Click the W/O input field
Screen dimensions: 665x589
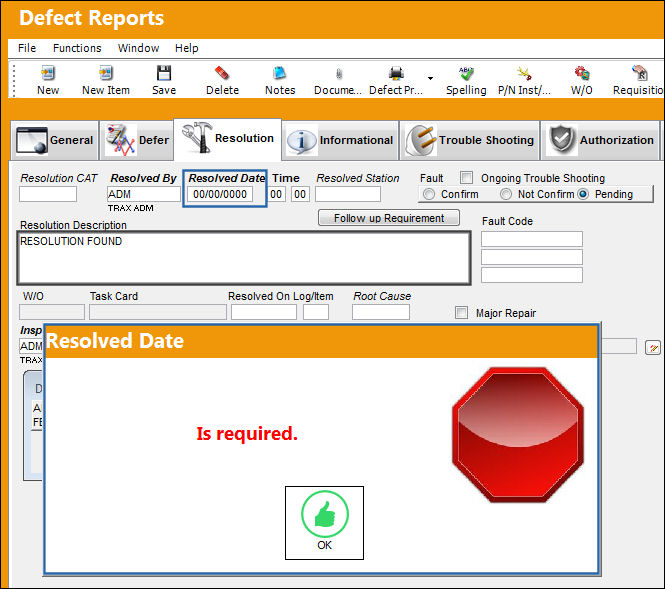point(52,312)
